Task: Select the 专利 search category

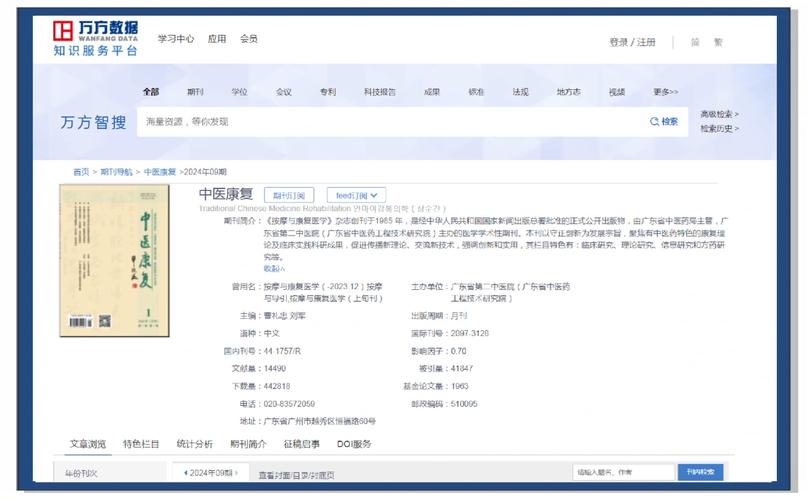Action: (x=328, y=92)
